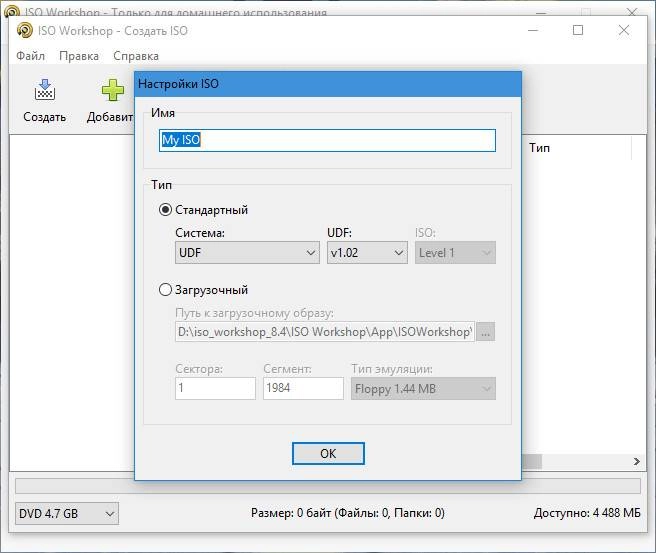Open the Правка menu
This screenshot has width=656, height=553.
pos(79,56)
